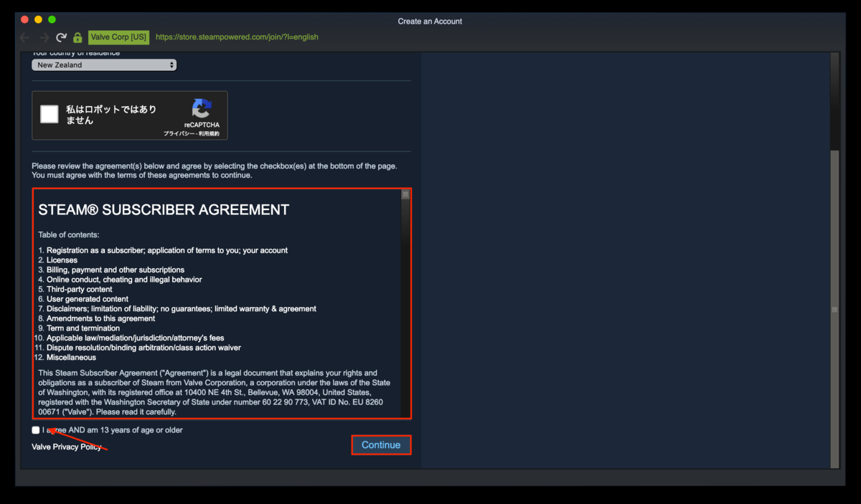The height and width of the screenshot is (504, 861).
Task: Click the Continue button
Action: [x=381, y=445]
